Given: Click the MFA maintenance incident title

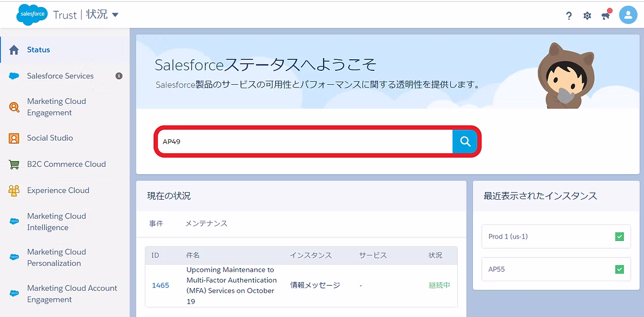Looking at the screenshot, I should click(x=231, y=285).
